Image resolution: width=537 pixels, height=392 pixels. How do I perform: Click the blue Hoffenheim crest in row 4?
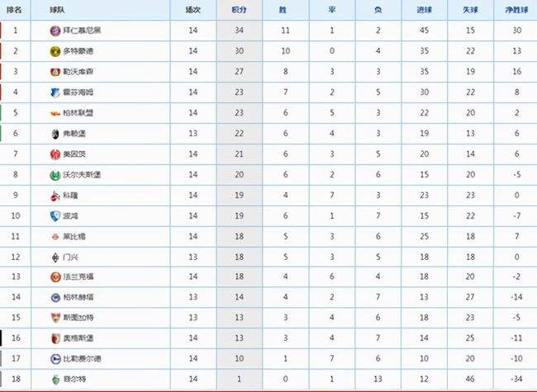55,92
